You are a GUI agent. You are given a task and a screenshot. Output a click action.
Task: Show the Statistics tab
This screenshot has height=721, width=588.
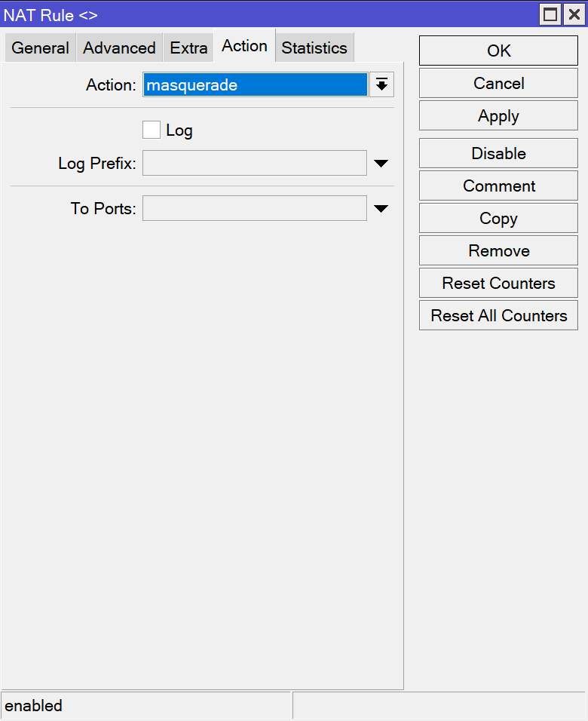click(x=314, y=48)
